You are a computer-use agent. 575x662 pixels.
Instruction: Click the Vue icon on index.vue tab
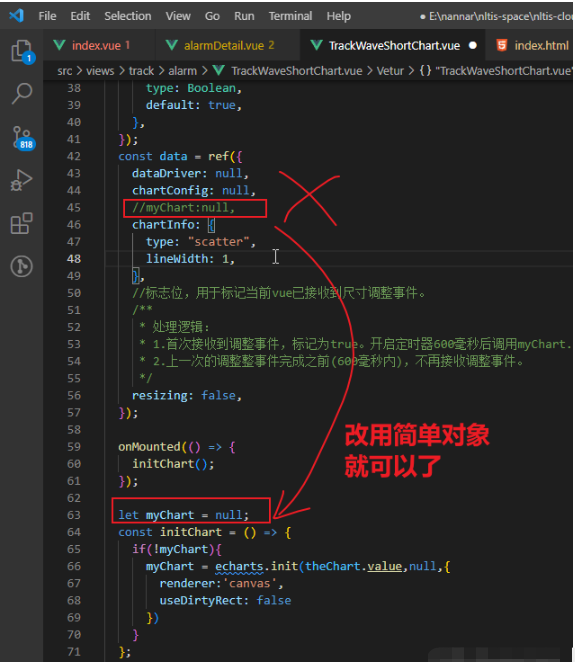pyautogui.click(x=60, y=45)
